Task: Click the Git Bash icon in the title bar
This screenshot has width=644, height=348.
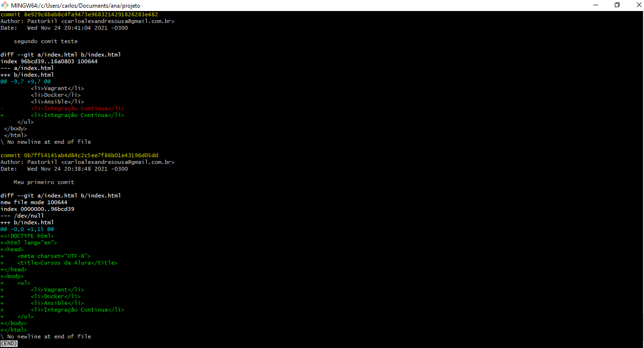Action: tap(5, 5)
